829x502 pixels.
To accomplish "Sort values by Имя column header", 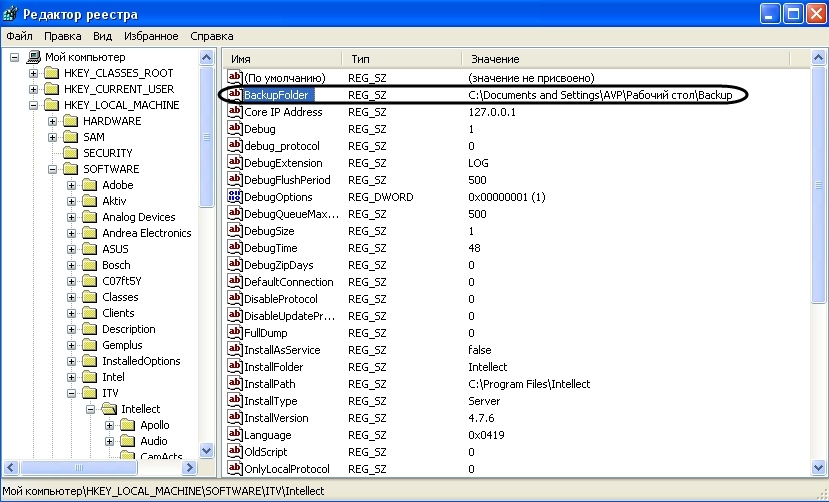I will point(280,59).
